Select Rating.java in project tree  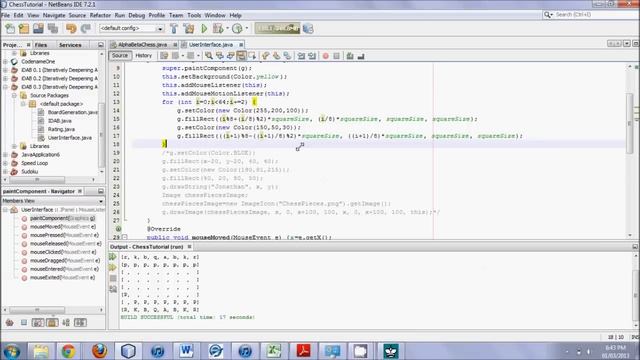[61, 129]
